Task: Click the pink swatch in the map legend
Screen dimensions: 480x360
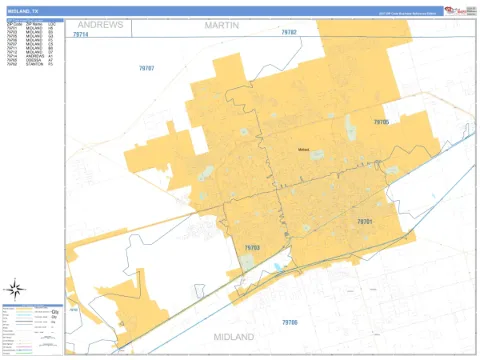Action: click(24, 347)
